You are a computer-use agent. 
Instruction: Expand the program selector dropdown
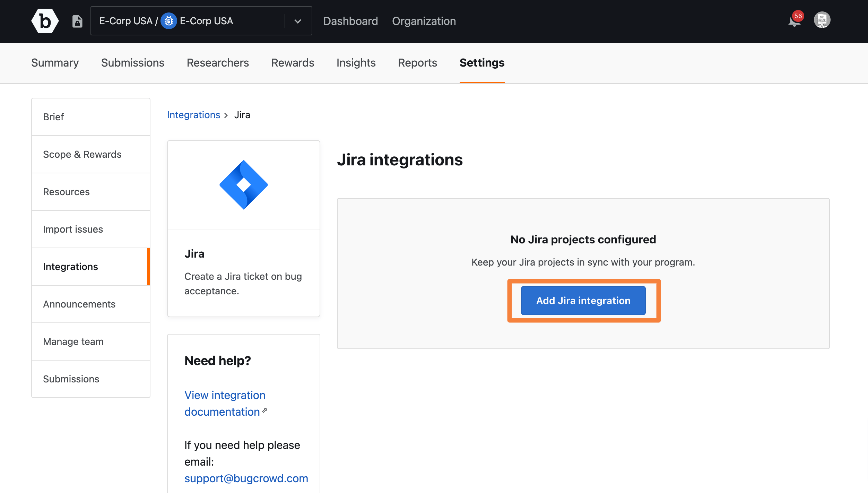click(297, 21)
